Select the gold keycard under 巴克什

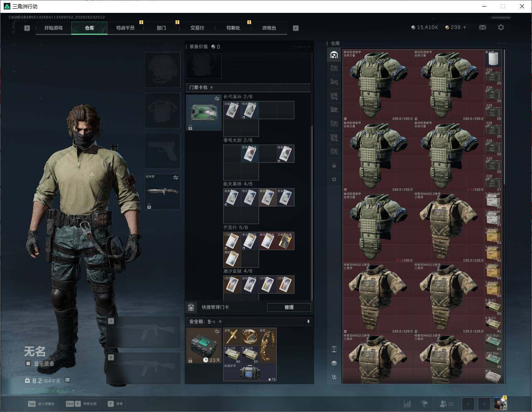coord(286,241)
